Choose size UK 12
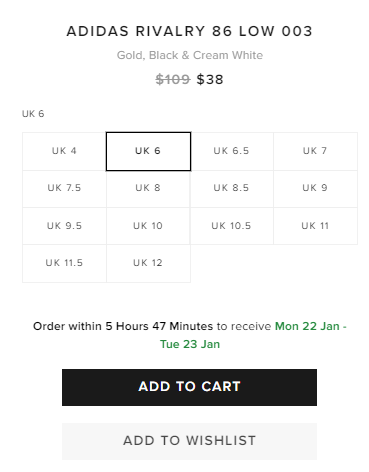369x472 pixels. pos(148,263)
